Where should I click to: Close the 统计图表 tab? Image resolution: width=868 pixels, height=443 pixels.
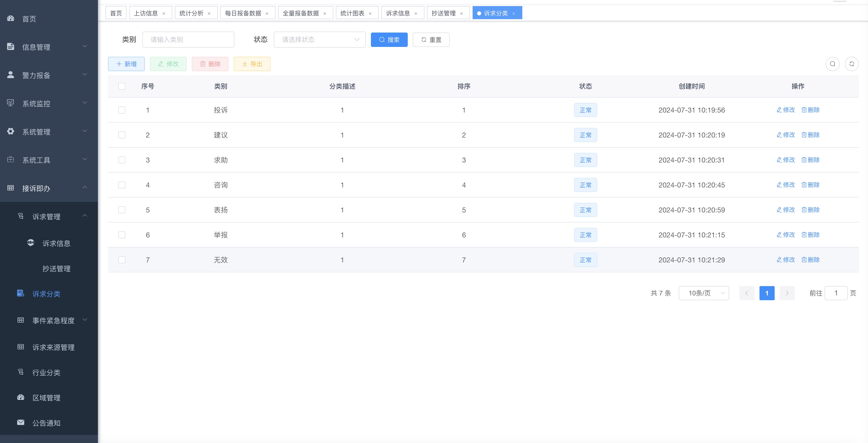(370, 13)
